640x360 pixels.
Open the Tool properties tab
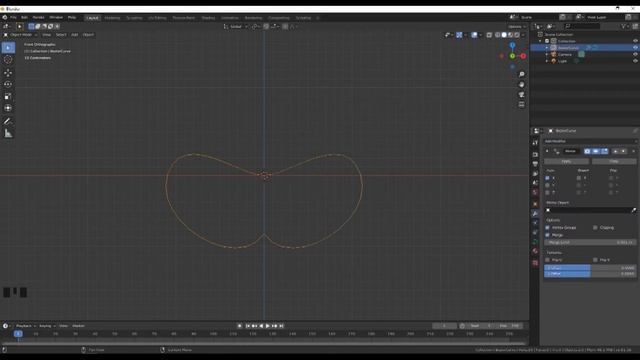pos(535,143)
